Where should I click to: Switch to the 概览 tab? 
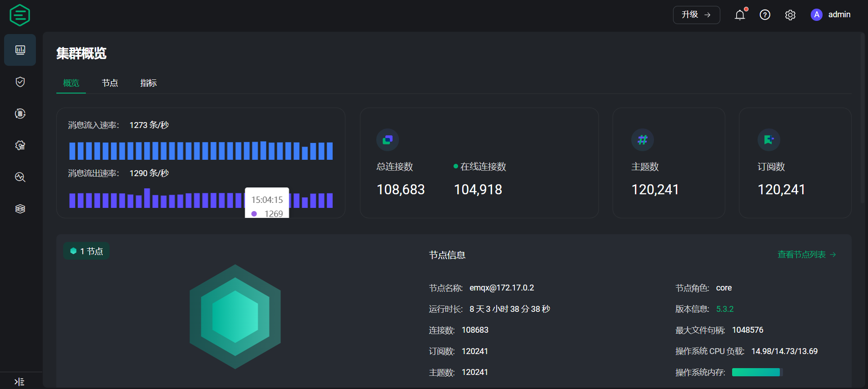click(x=71, y=83)
